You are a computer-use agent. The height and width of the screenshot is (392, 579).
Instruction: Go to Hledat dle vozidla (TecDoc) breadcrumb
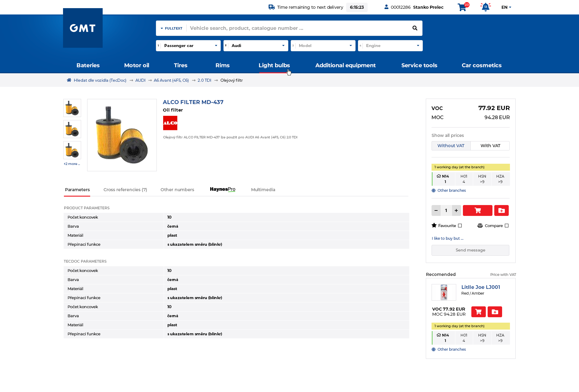tap(100, 80)
